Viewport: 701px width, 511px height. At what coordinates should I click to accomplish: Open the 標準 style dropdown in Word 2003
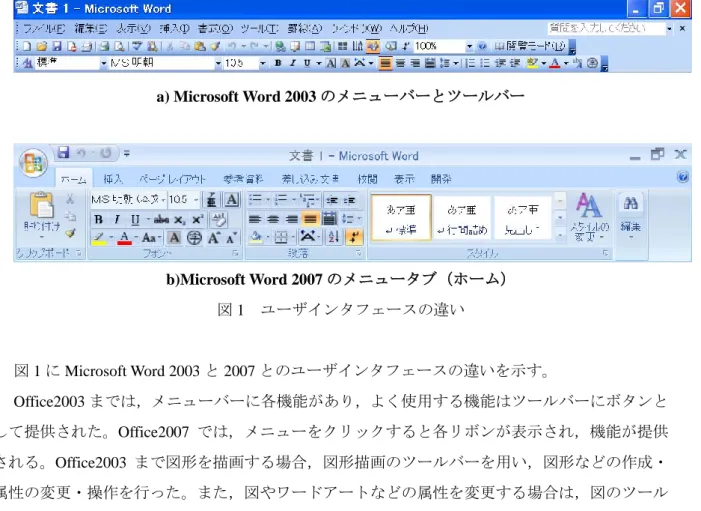103,63
